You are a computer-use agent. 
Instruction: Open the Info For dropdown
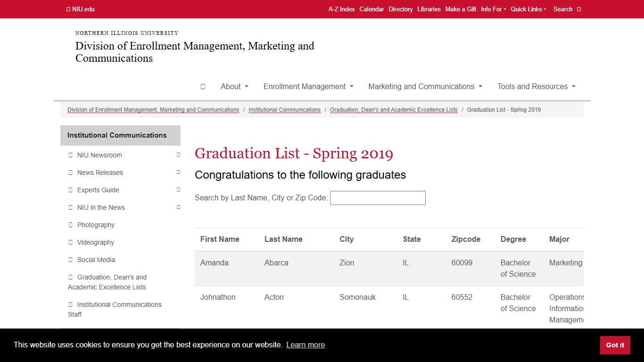click(493, 9)
